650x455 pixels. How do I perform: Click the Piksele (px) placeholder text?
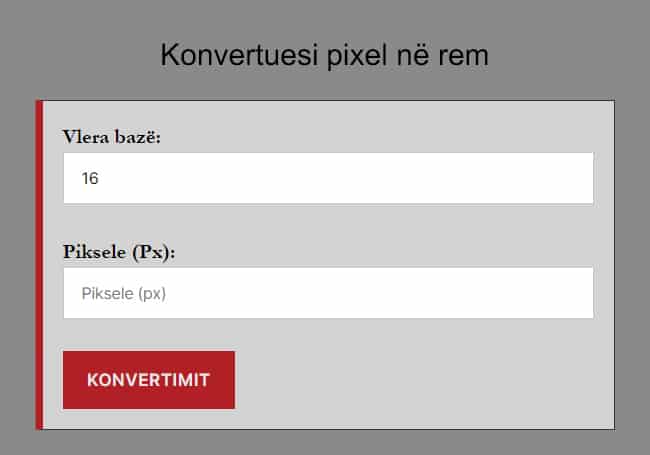(122, 294)
